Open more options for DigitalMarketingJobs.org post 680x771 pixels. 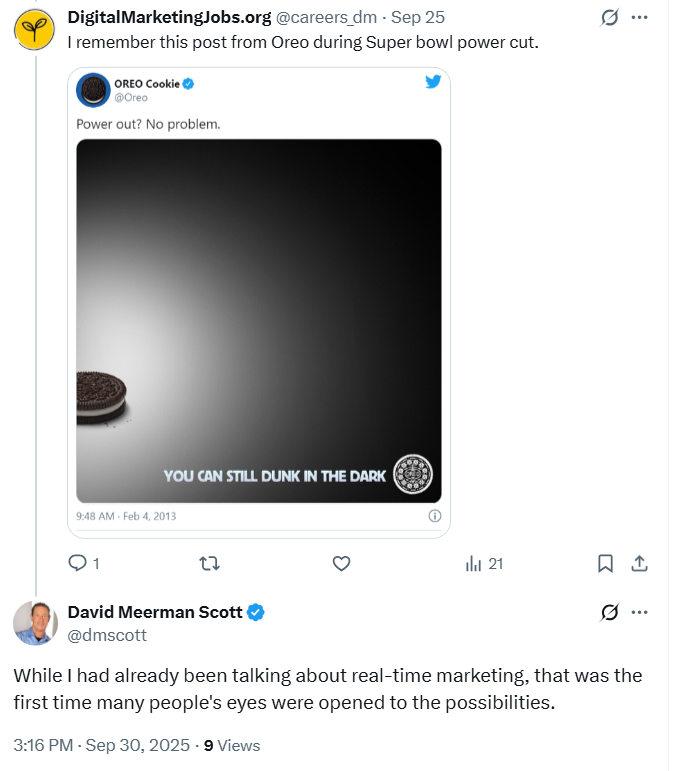coord(640,17)
